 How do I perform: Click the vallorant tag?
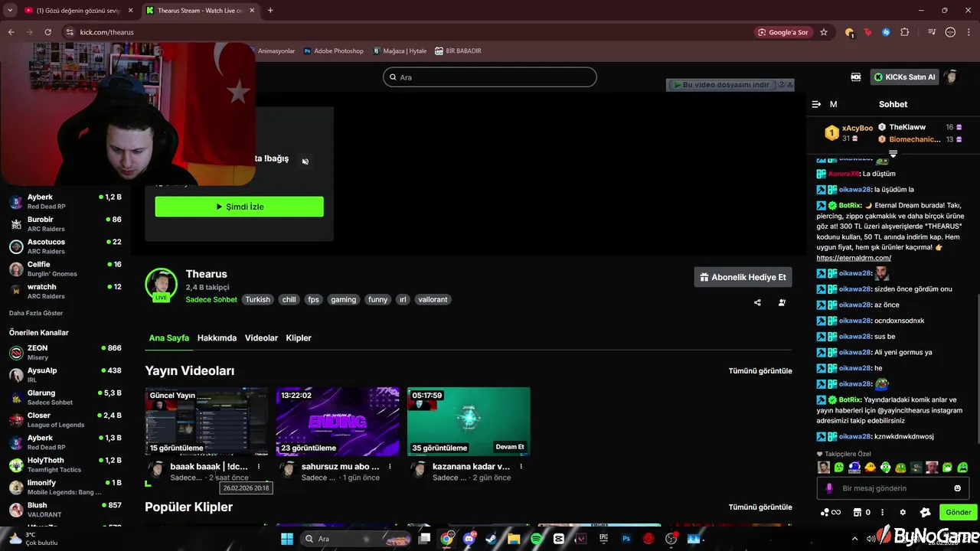pyautogui.click(x=433, y=300)
